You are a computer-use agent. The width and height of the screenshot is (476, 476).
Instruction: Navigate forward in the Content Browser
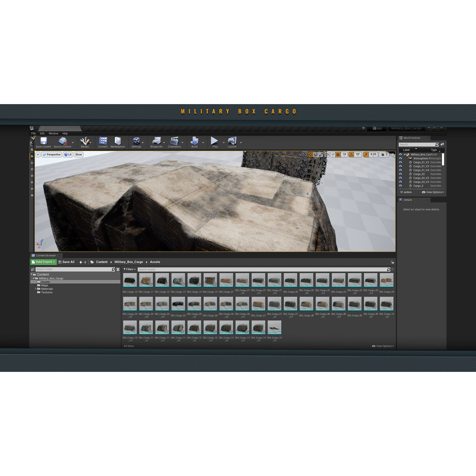[85, 262]
